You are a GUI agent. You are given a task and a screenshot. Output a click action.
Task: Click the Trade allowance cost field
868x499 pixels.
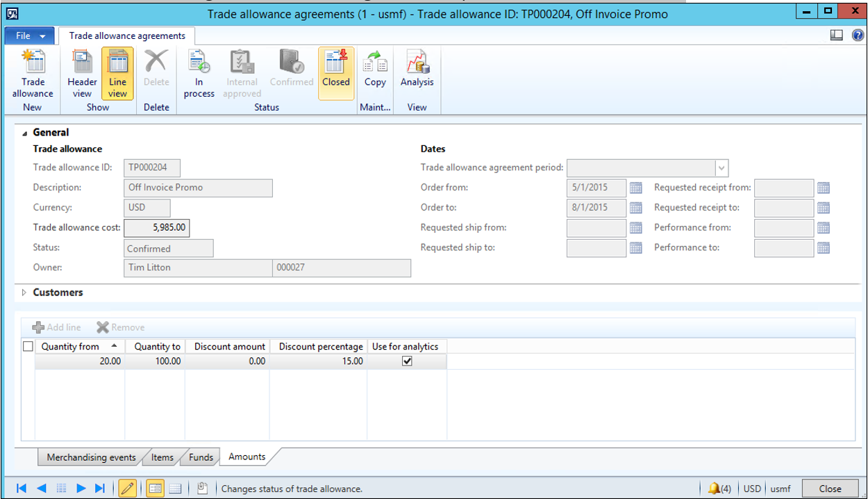pos(156,228)
